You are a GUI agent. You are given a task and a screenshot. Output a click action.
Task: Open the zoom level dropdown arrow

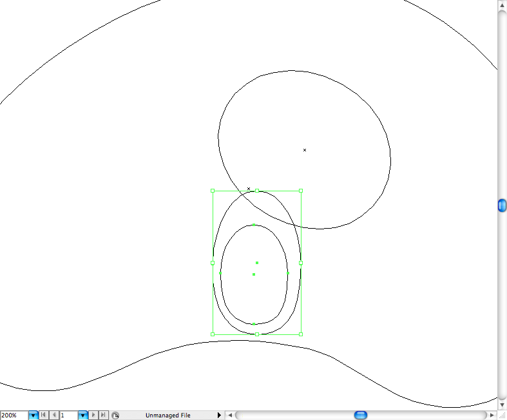pyautogui.click(x=33, y=415)
